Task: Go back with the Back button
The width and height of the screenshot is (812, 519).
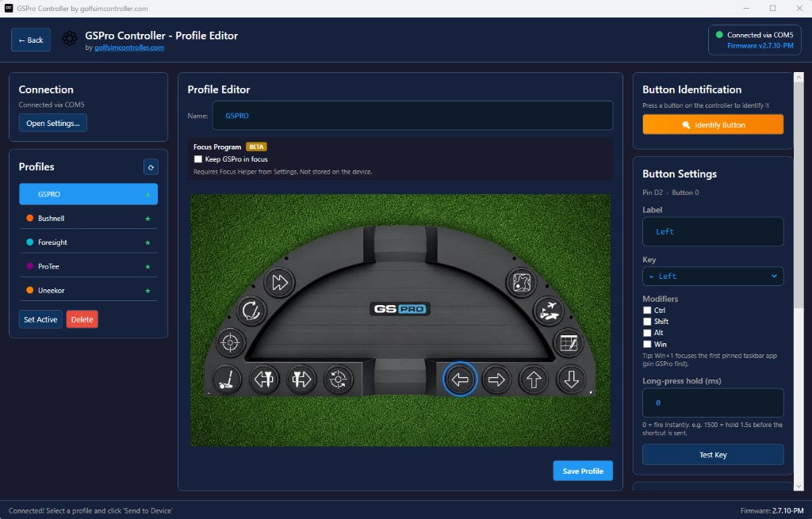Action: [31, 40]
